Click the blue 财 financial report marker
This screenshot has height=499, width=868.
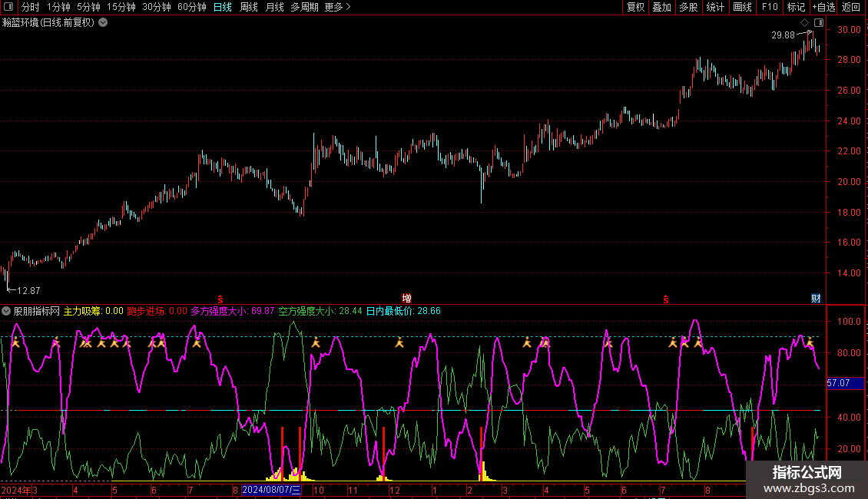click(816, 298)
